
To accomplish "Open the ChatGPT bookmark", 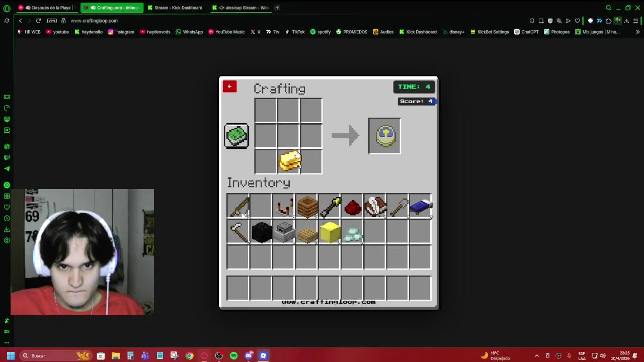I will pyautogui.click(x=526, y=32).
